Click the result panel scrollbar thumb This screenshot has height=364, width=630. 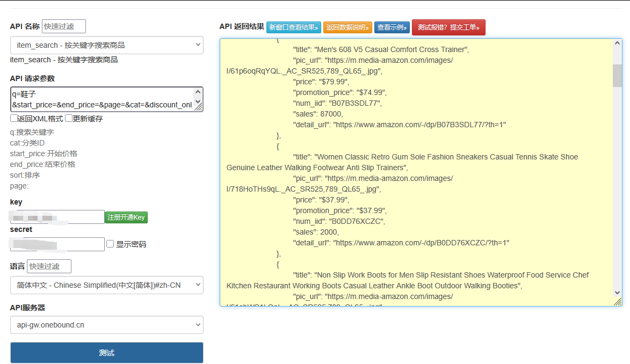click(618, 76)
